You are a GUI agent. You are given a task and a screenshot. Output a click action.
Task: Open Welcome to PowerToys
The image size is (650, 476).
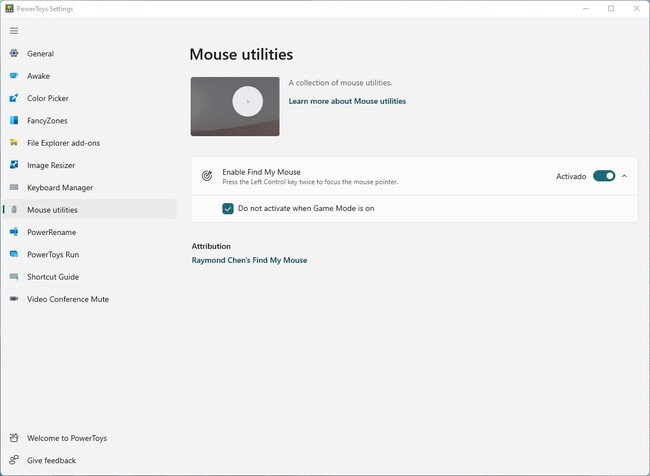tap(90, 438)
